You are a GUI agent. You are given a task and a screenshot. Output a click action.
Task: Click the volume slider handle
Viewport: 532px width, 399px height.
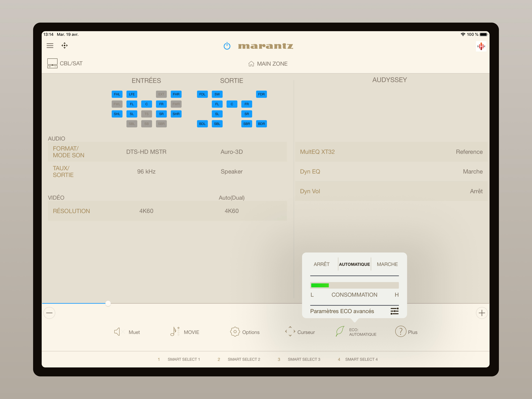[x=108, y=303]
